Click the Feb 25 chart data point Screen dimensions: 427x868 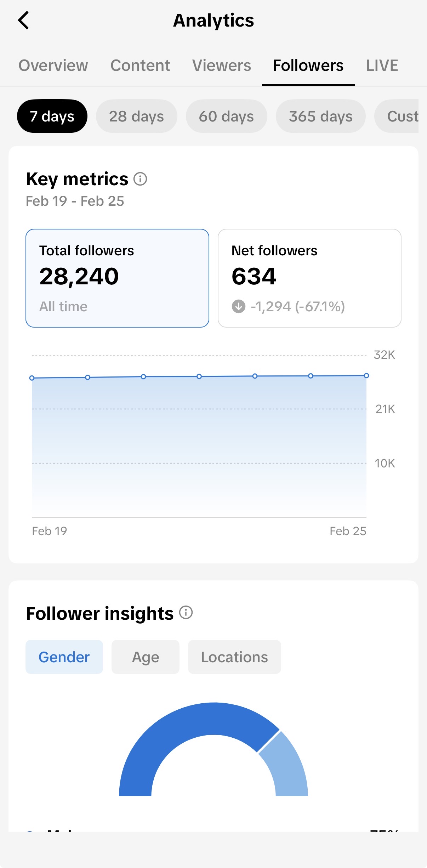point(366,375)
